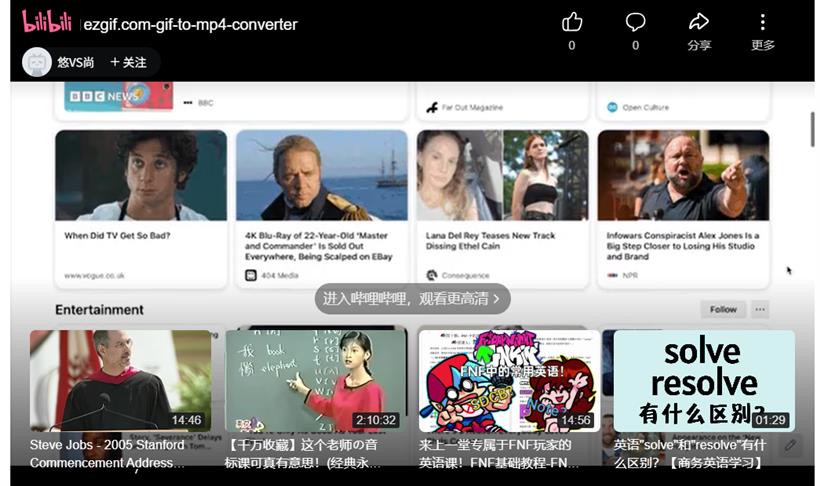Play FNF English lesson video thumbnail
The width and height of the screenshot is (820, 486).
coord(509,380)
